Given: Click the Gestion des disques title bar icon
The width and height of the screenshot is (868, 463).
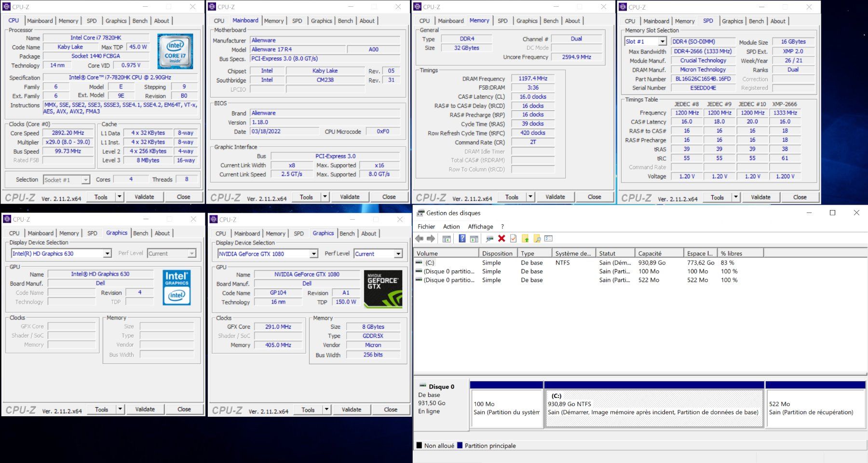Looking at the screenshot, I should tap(420, 213).
